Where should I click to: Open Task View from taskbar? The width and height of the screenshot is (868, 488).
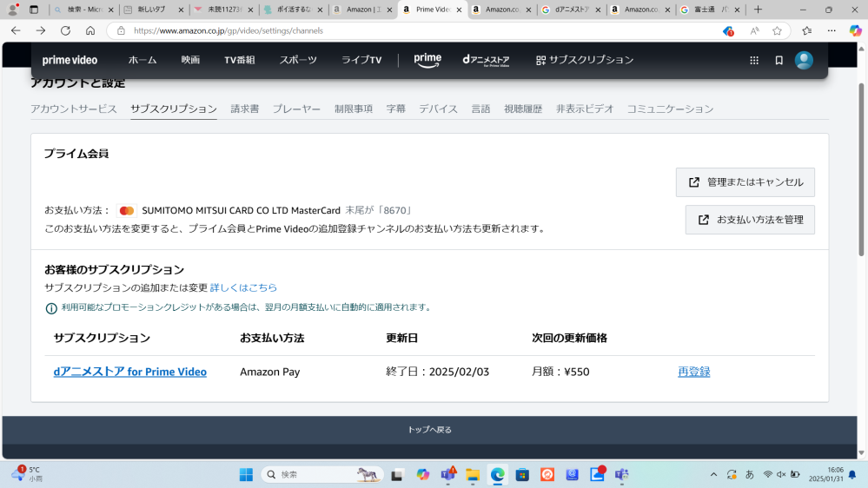point(397,475)
